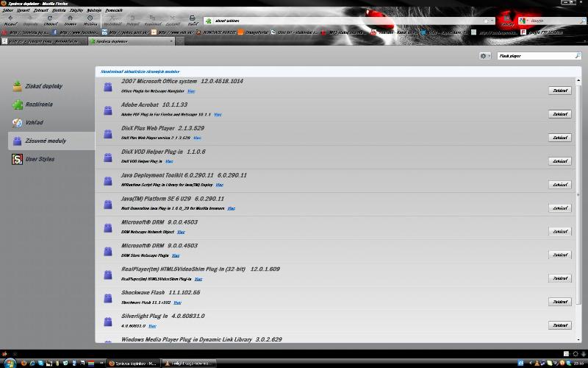Click the Facebook bookmark icon in bookmarks bar
This screenshot has height=368, width=588.
54,32
